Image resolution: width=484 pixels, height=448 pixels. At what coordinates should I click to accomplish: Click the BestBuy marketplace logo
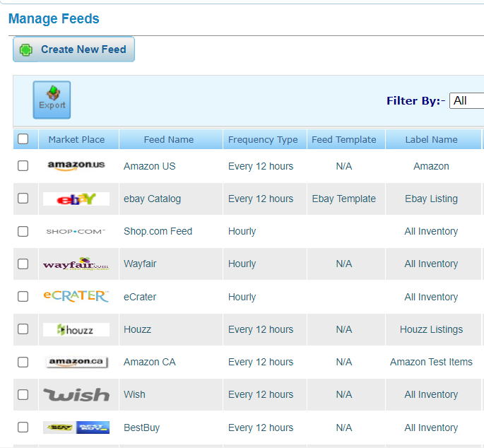point(76,428)
